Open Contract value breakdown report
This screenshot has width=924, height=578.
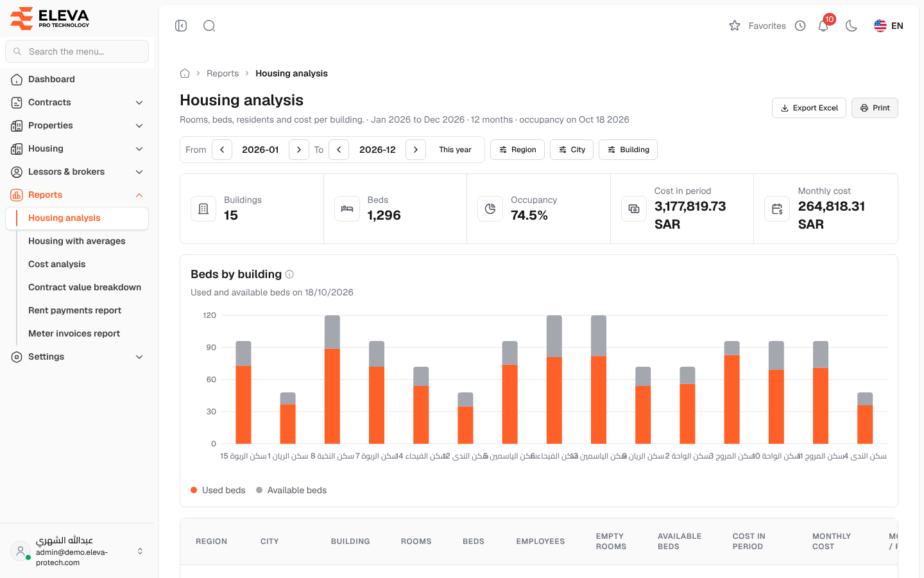click(85, 287)
